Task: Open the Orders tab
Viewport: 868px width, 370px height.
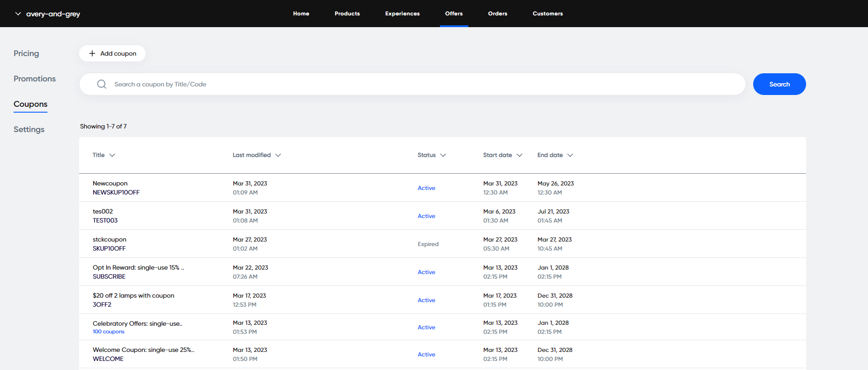Action: point(498,14)
